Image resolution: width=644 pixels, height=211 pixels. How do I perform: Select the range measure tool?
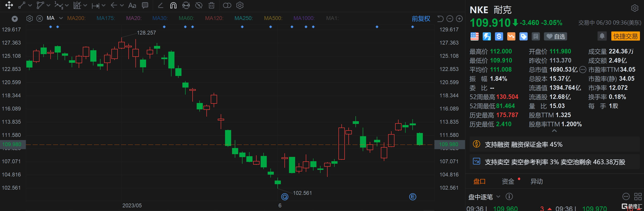click(95, 5)
